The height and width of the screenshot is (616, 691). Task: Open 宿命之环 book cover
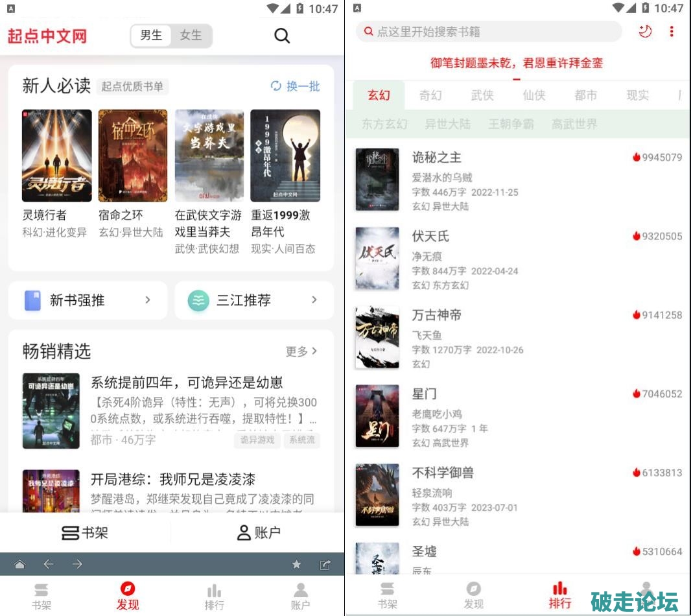point(133,156)
